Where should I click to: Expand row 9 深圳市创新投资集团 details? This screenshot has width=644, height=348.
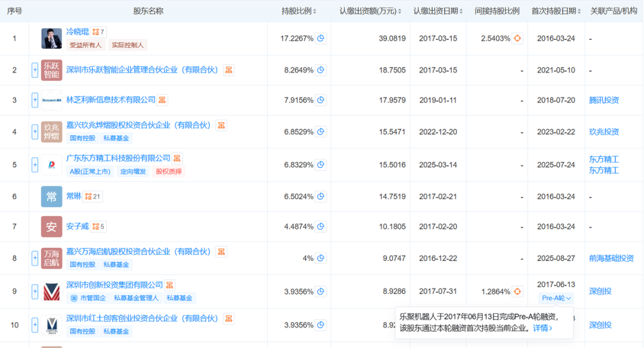pos(35,291)
